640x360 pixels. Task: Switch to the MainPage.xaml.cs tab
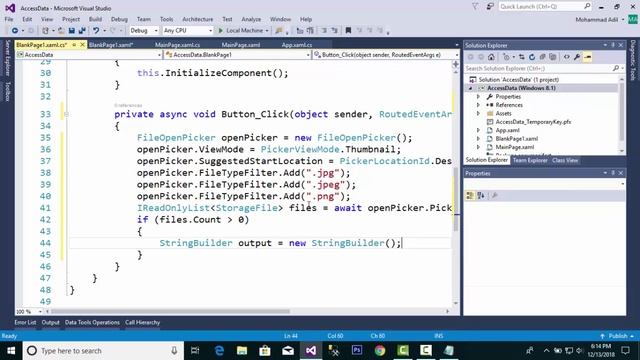pos(178,45)
